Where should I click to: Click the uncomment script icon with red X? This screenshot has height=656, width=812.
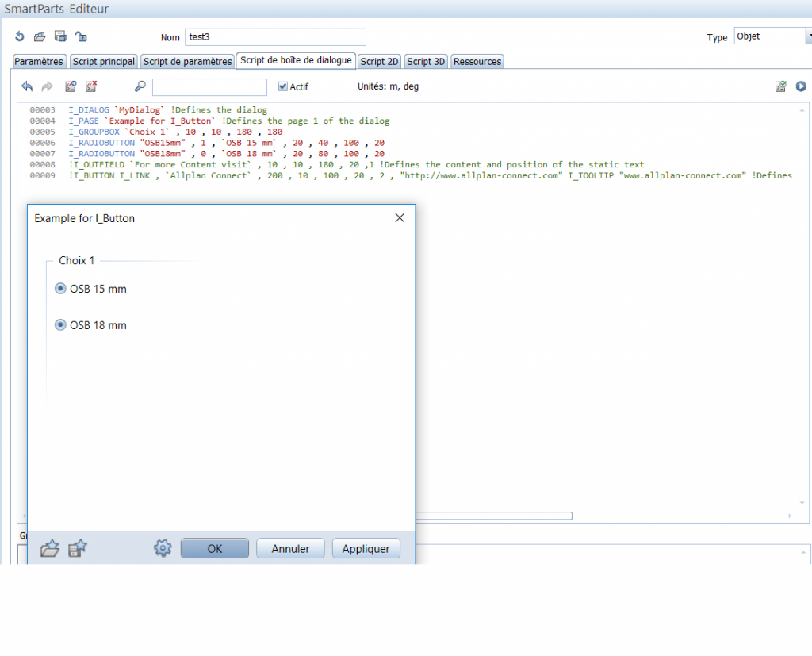(92, 86)
